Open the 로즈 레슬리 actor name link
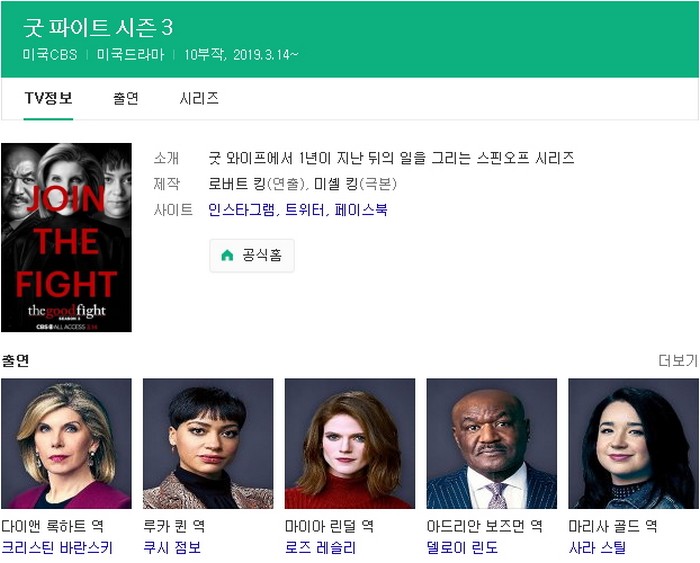Screen dimensions: 700x563 [x=321, y=547]
